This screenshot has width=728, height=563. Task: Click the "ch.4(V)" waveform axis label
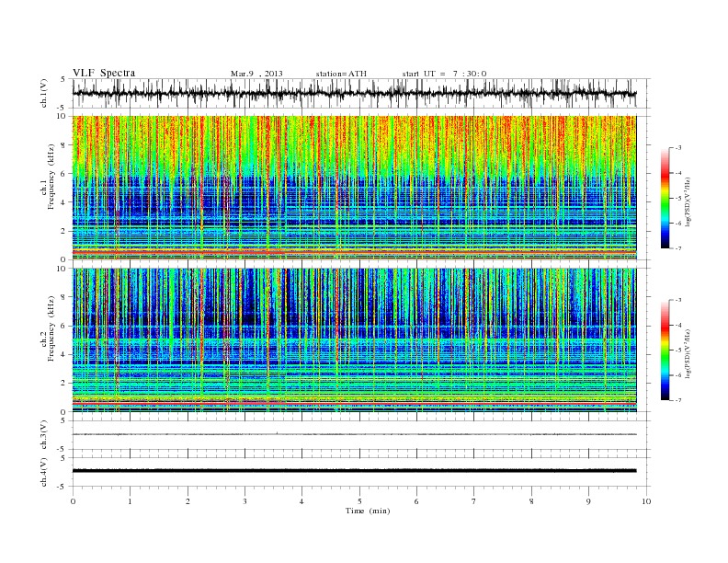coord(44,473)
